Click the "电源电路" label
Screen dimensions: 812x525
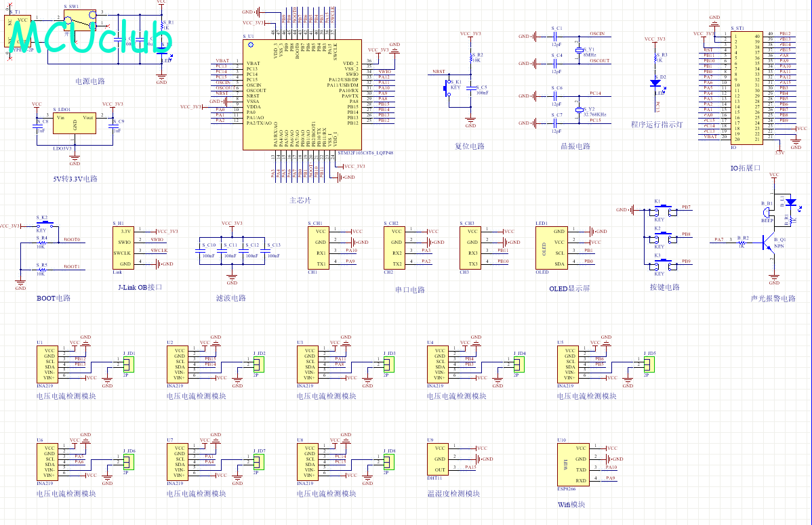pyautogui.click(x=90, y=81)
